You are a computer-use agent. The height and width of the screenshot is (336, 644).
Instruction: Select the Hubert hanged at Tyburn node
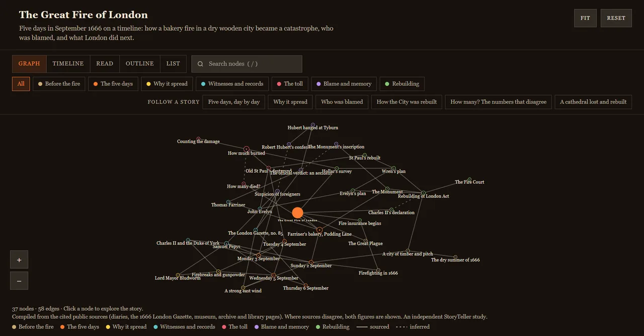point(312,124)
